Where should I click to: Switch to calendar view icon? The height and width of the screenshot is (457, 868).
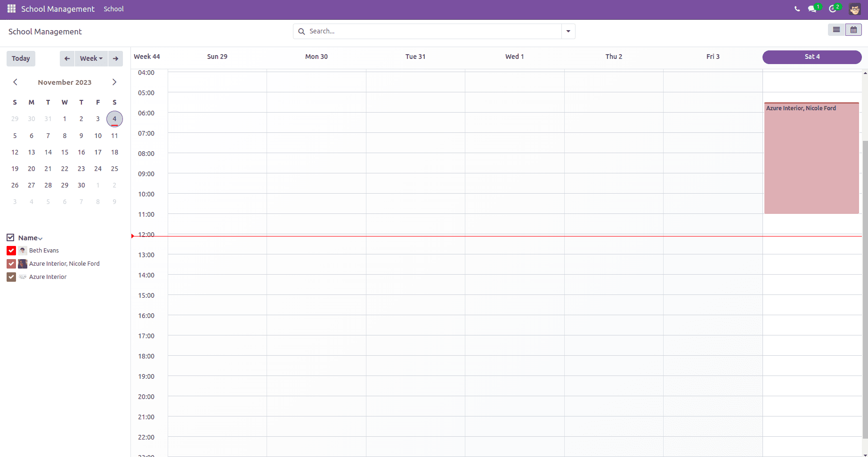click(x=853, y=30)
